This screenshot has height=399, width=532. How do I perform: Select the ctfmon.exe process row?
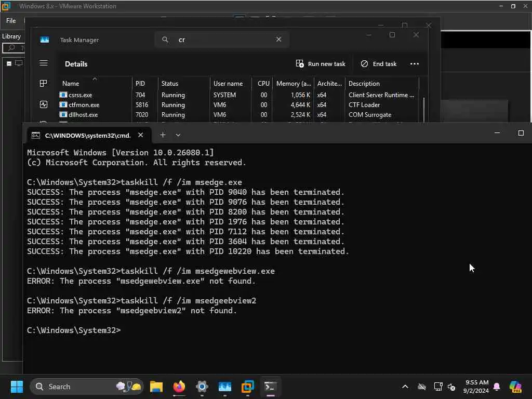point(239,105)
